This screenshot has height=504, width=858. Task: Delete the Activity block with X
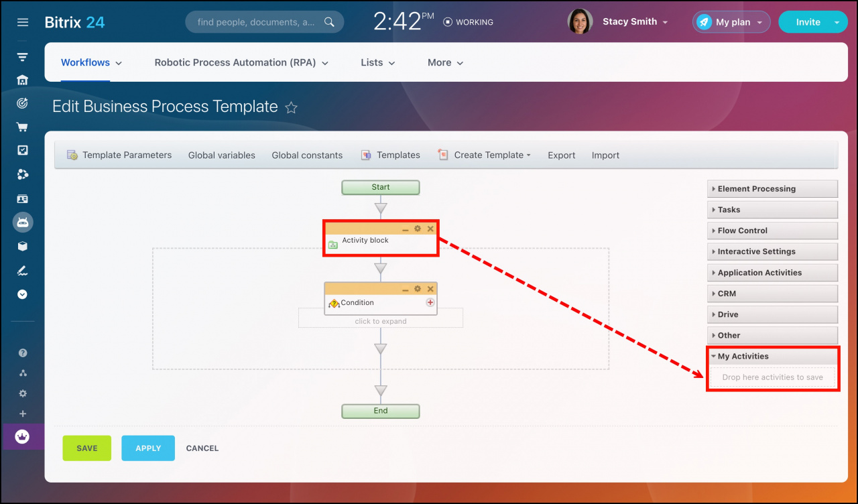(x=430, y=229)
